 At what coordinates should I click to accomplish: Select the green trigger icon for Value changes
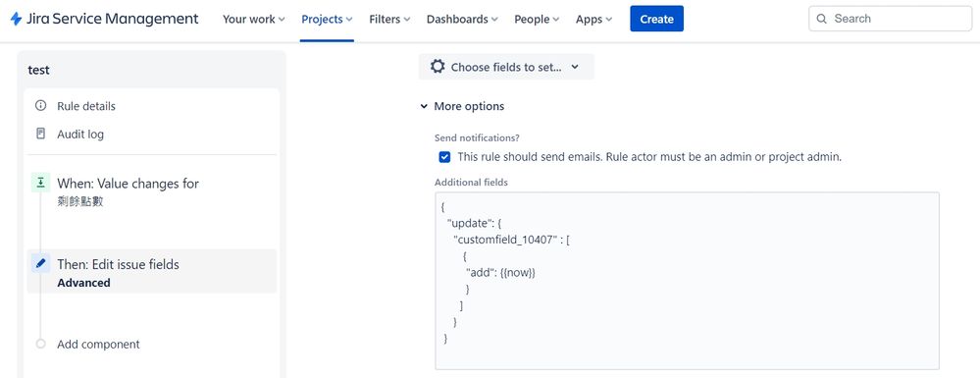click(40, 183)
